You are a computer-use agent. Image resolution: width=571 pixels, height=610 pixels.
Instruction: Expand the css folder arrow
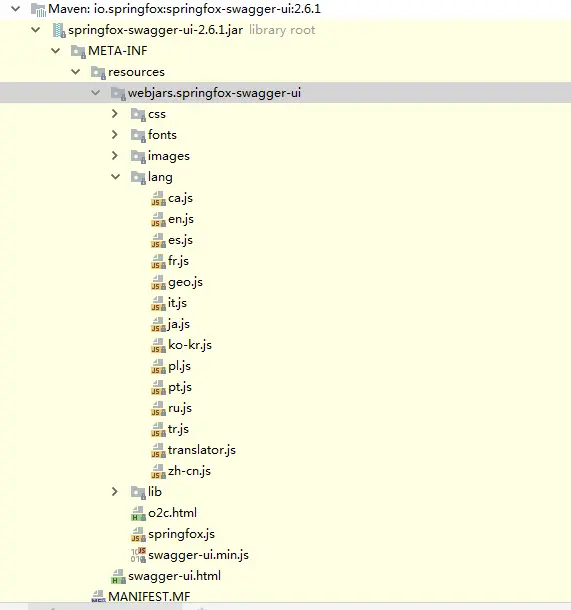coord(115,114)
